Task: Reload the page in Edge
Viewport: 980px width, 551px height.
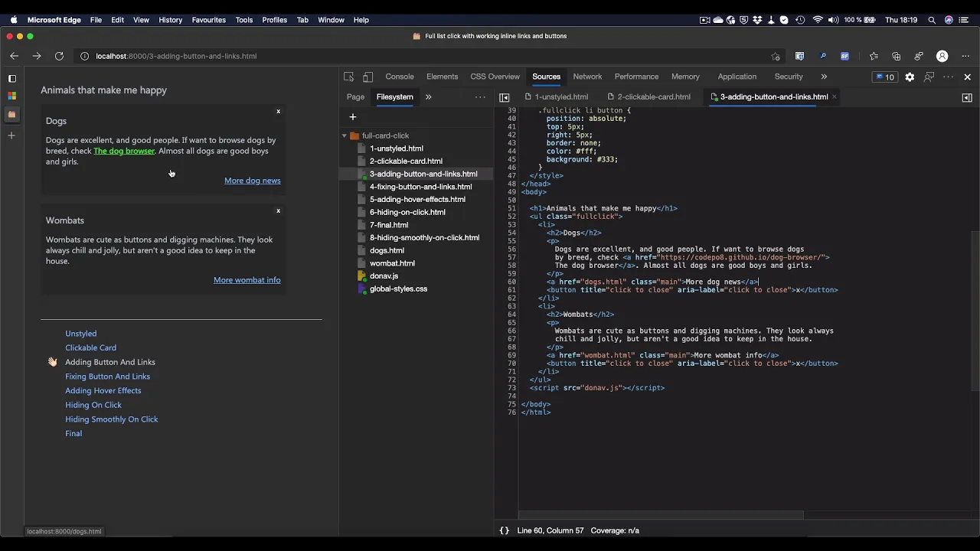Action: click(x=59, y=56)
